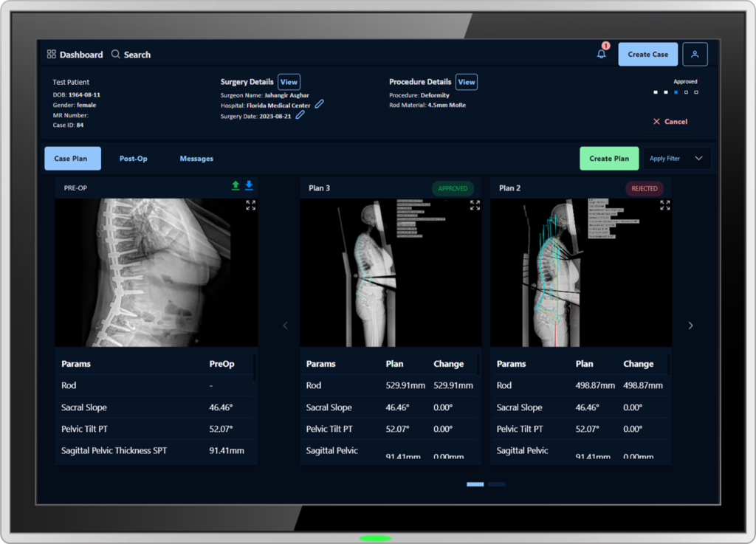756x544 pixels.
Task: Edit Surgery Date with pencil icon
Action: tap(300, 115)
